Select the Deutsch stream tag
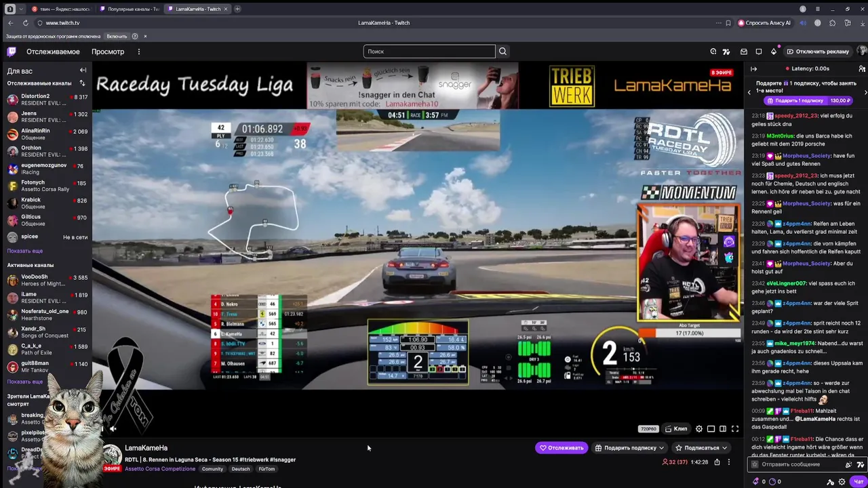The height and width of the screenshot is (488, 868). tap(241, 469)
